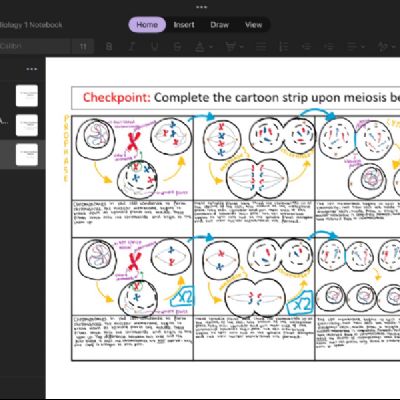This screenshot has height=400, width=400.
Task: Apply strikethrough formatting
Action: click(x=178, y=46)
